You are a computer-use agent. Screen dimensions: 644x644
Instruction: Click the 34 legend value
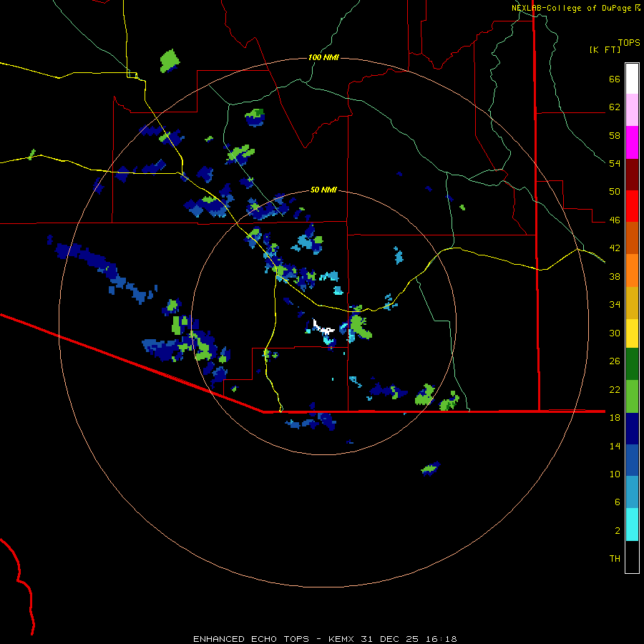tap(615, 305)
